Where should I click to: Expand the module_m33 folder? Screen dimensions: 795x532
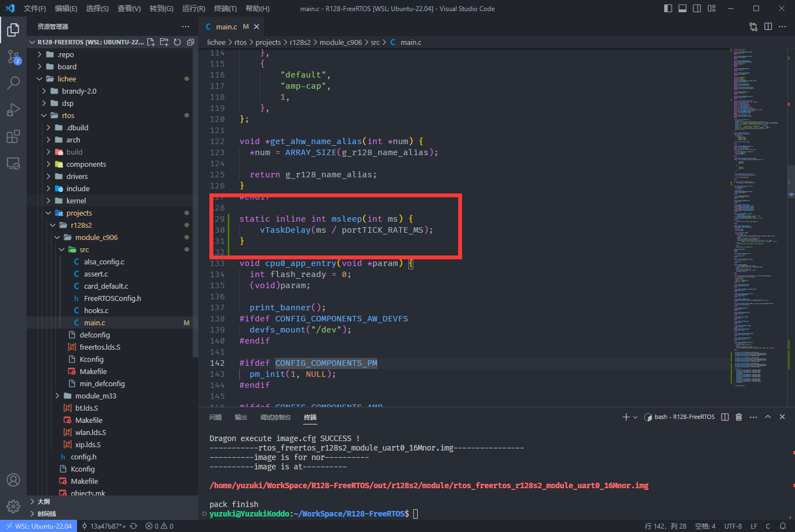point(95,396)
